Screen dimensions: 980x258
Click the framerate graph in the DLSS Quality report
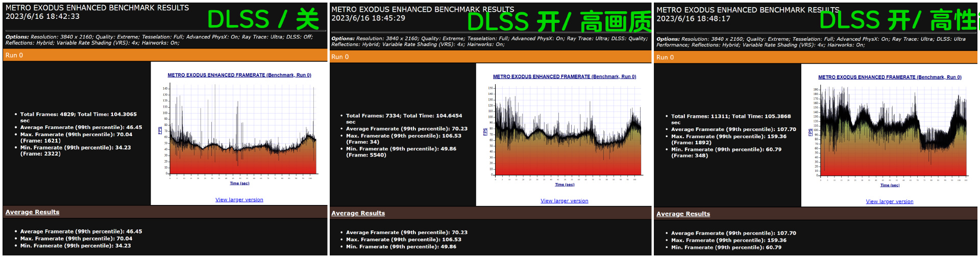pyautogui.click(x=565, y=133)
